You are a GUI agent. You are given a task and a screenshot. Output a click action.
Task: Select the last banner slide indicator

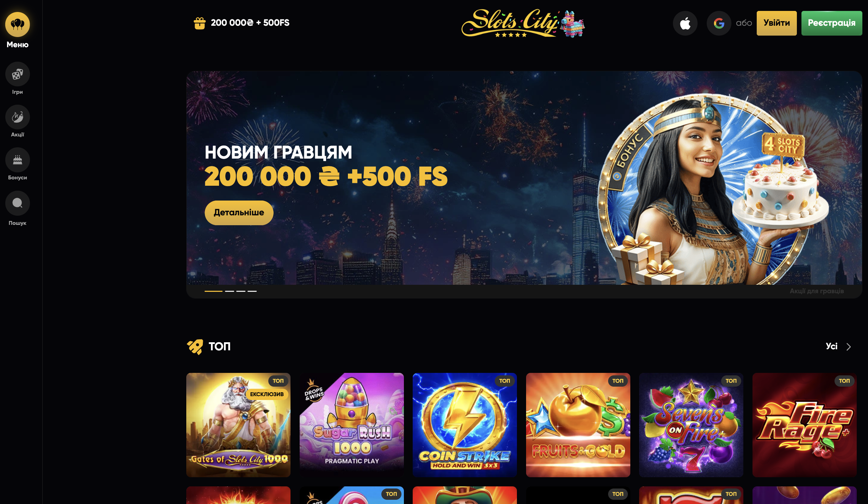coord(252,291)
